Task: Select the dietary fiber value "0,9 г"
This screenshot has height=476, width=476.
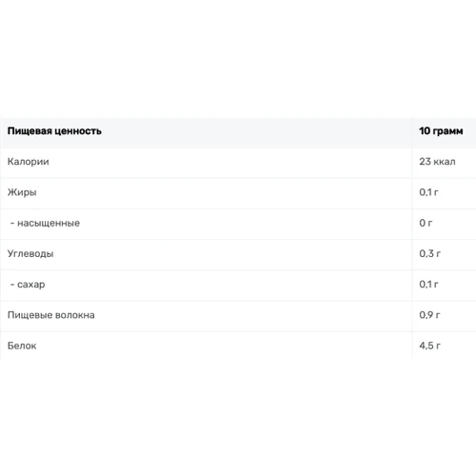Action: pyautogui.click(x=429, y=315)
